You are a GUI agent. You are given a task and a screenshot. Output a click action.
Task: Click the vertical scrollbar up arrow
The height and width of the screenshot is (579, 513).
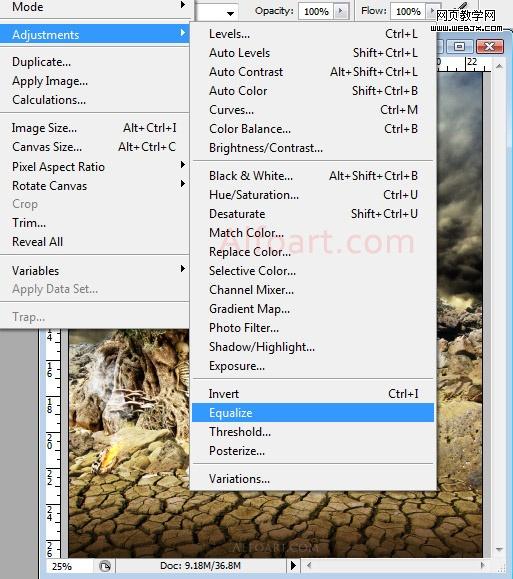coord(499,66)
